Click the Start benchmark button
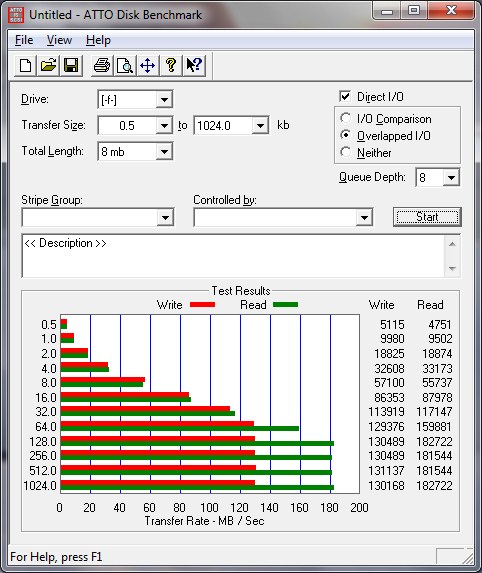 tap(427, 217)
